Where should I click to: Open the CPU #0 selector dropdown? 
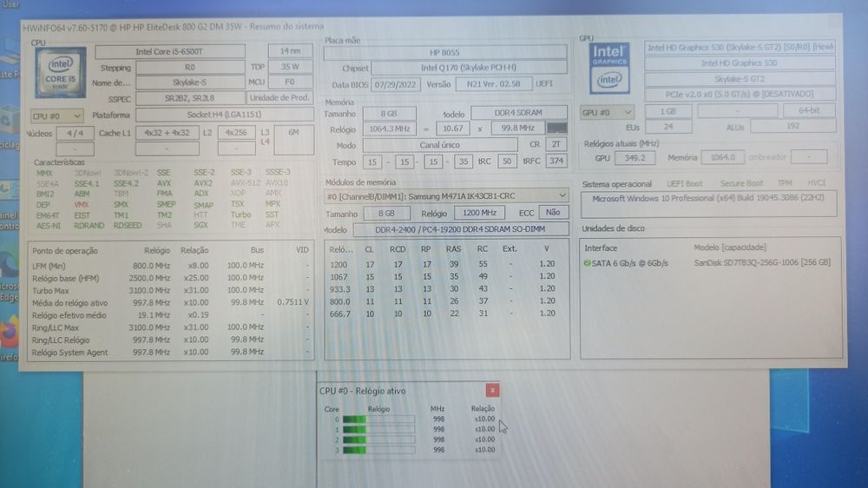pyautogui.click(x=56, y=115)
